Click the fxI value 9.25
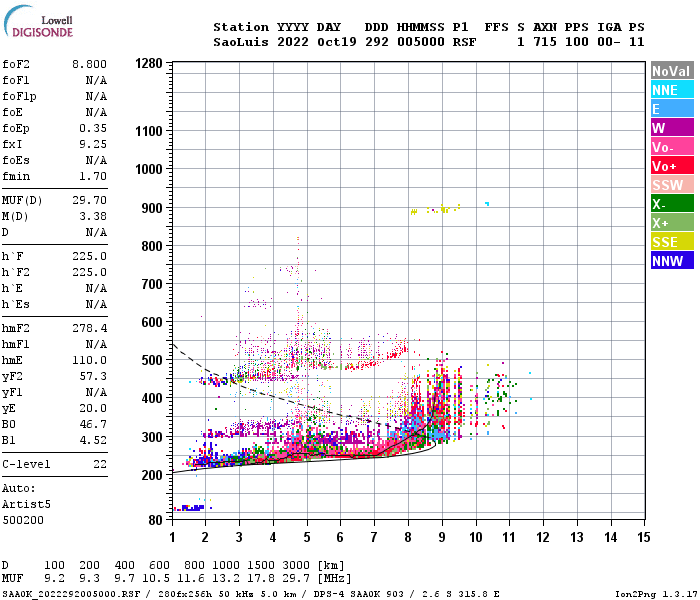 click(93, 144)
